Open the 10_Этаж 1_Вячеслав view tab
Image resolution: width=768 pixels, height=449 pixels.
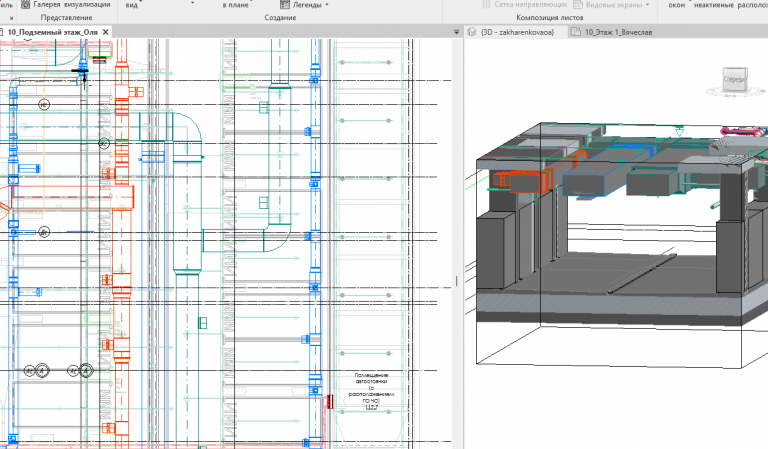618,32
